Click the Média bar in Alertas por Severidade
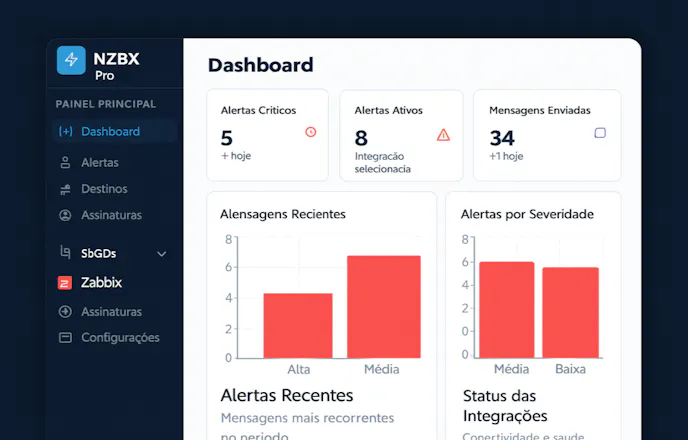688x440 pixels. (x=507, y=310)
